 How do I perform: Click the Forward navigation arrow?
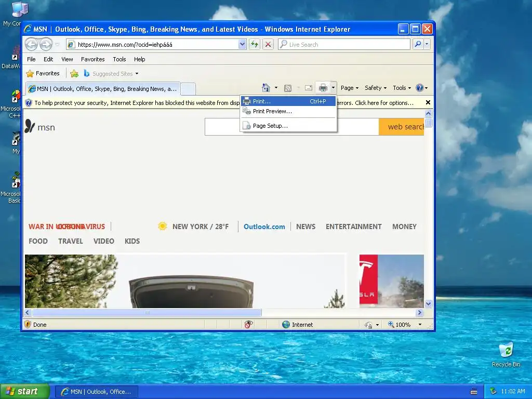[46, 44]
